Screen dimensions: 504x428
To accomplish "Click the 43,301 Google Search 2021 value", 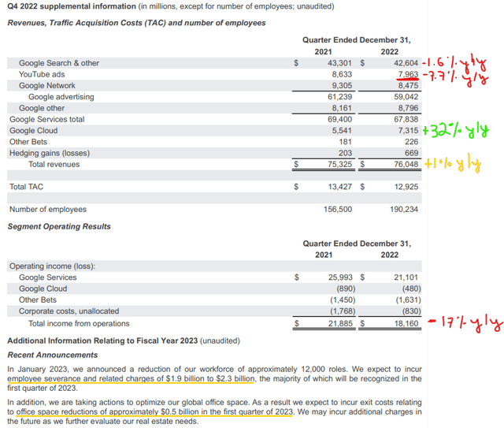I will [x=339, y=63].
